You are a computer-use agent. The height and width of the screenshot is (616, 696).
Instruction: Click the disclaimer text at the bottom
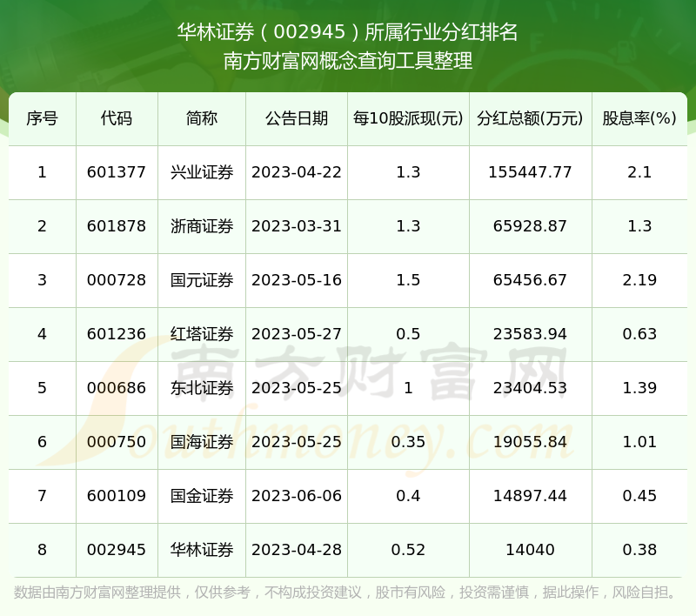346,593
